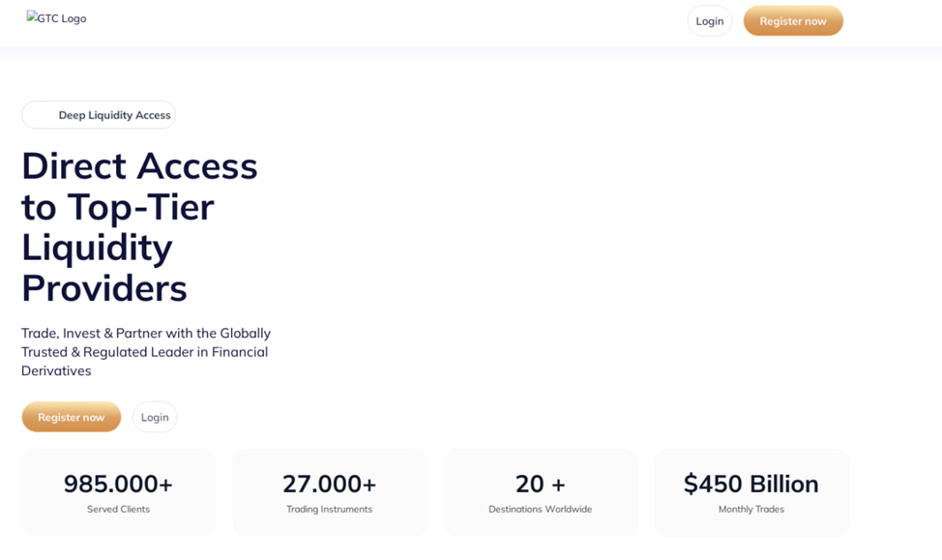Click the Trading Instruments label
The height and width of the screenshot is (560, 942).
[x=329, y=509]
